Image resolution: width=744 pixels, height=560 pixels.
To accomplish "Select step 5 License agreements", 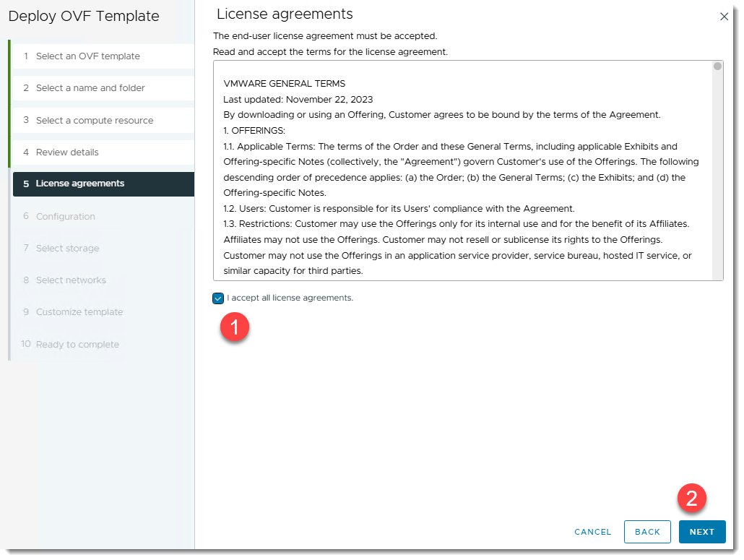I will point(80,184).
